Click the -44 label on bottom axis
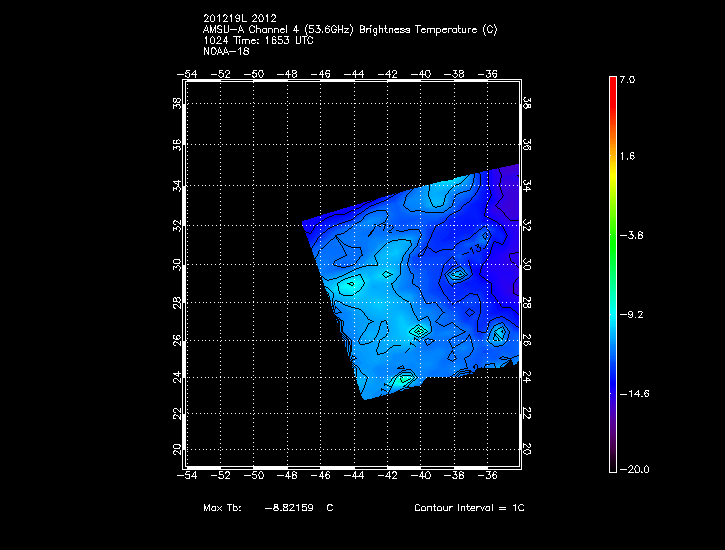725x550 pixels. pos(355,476)
